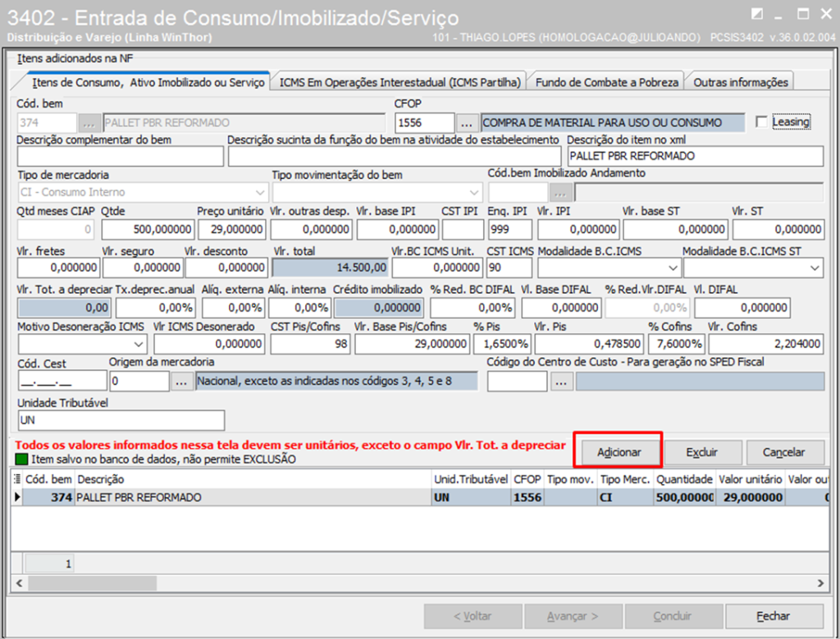Viewport: 840px width, 639px height.
Task: Enable the Leasing checkbox
Action: (762, 122)
